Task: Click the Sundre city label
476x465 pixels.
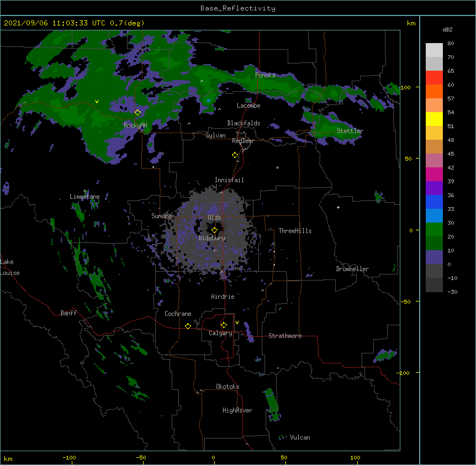Action: coord(161,216)
